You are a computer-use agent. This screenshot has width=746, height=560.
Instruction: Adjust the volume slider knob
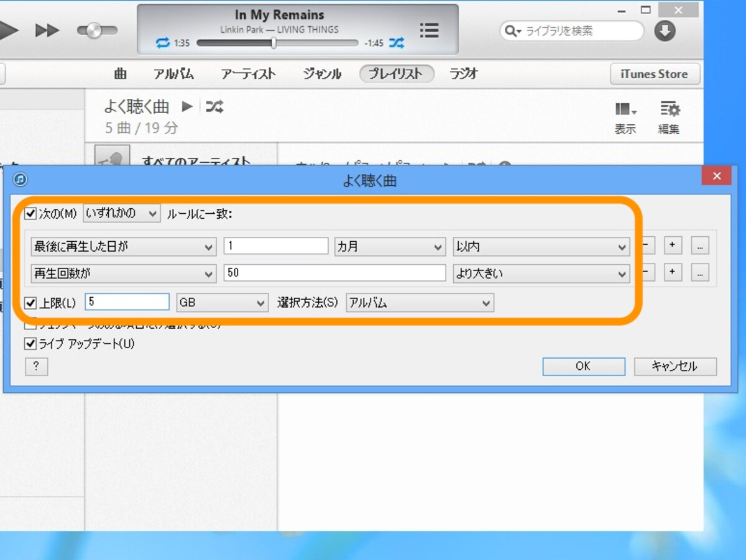point(94,30)
